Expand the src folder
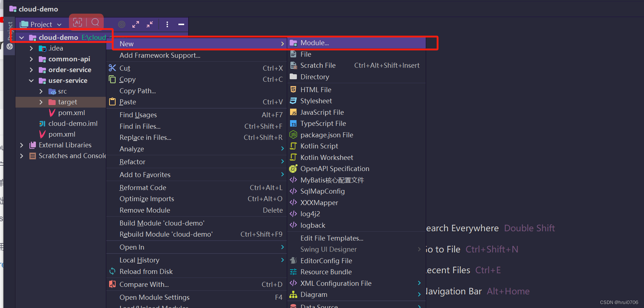The height and width of the screenshot is (308, 644). tap(41, 91)
